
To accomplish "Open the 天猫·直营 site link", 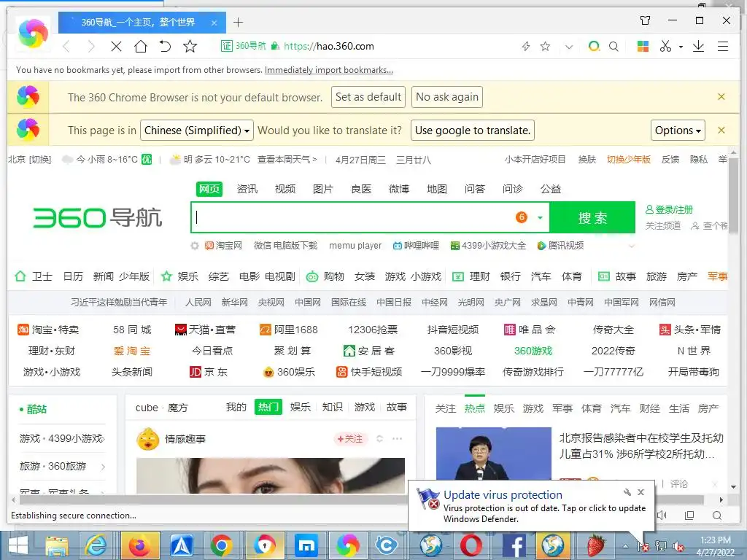I will point(205,330).
